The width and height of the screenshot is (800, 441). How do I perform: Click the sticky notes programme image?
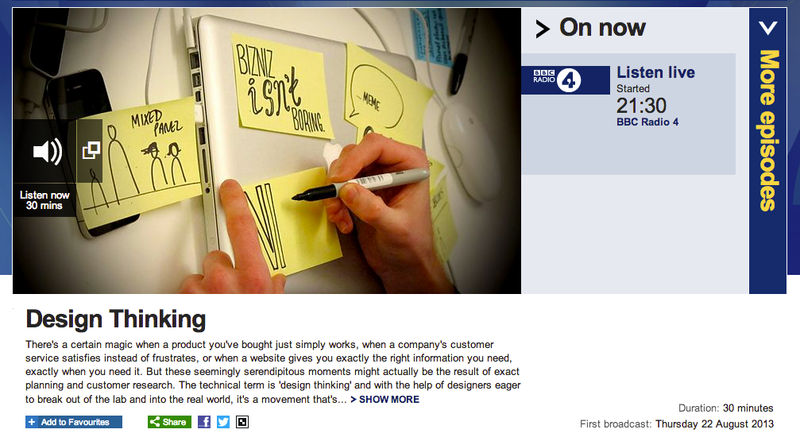267,151
